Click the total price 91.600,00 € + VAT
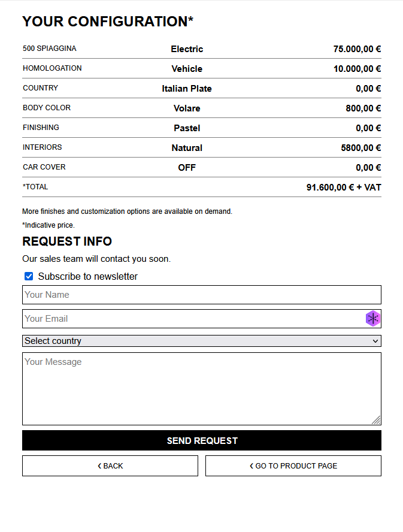 pos(344,188)
